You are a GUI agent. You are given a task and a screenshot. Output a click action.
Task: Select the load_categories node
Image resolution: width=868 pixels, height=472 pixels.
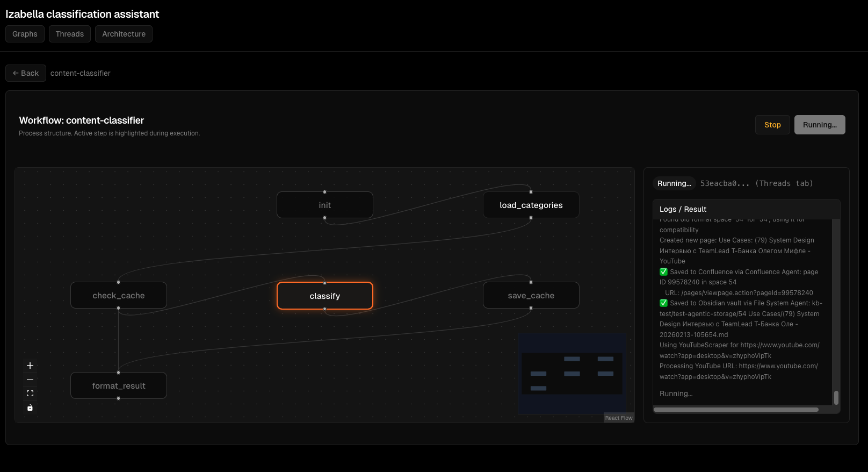pyautogui.click(x=531, y=205)
